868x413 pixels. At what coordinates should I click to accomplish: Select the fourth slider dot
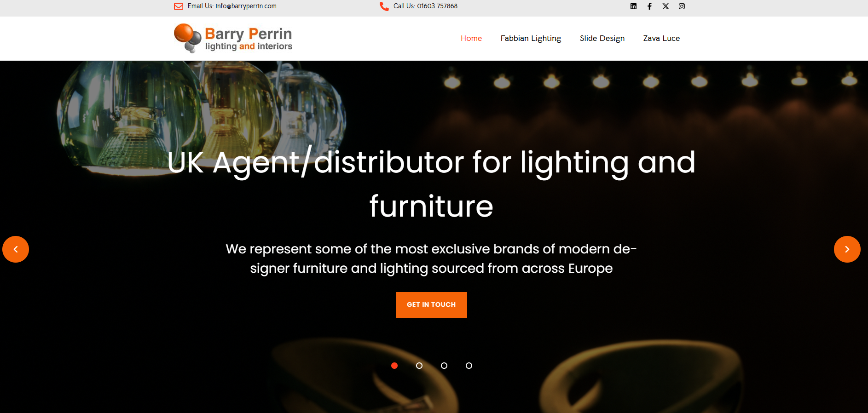[x=469, y=366]
